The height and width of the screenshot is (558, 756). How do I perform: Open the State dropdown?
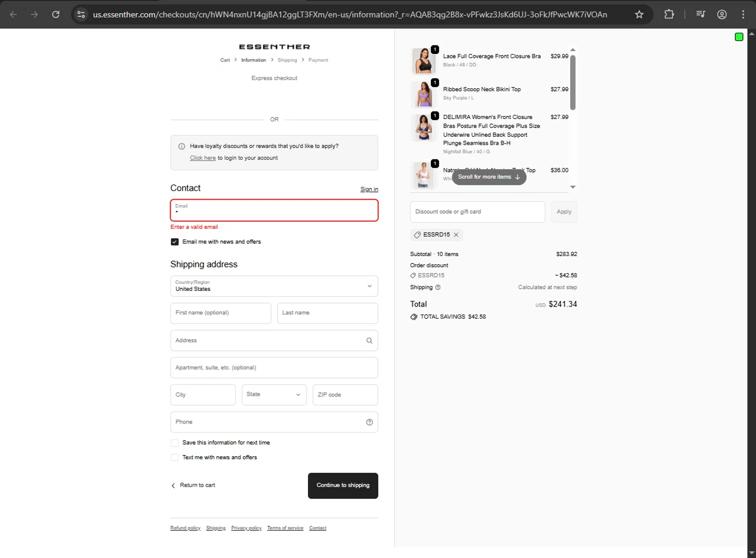[x=274, y=395]
